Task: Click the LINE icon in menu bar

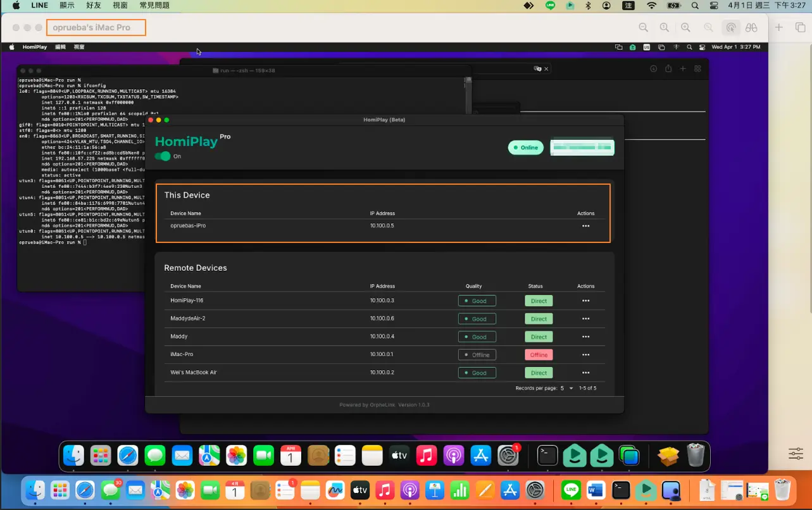Action: pyautogui.click(x=550, y=6)
